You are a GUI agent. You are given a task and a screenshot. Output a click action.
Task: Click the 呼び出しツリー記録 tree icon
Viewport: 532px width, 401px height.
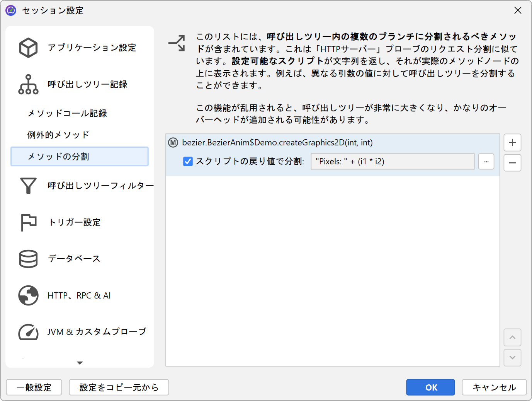28,85
